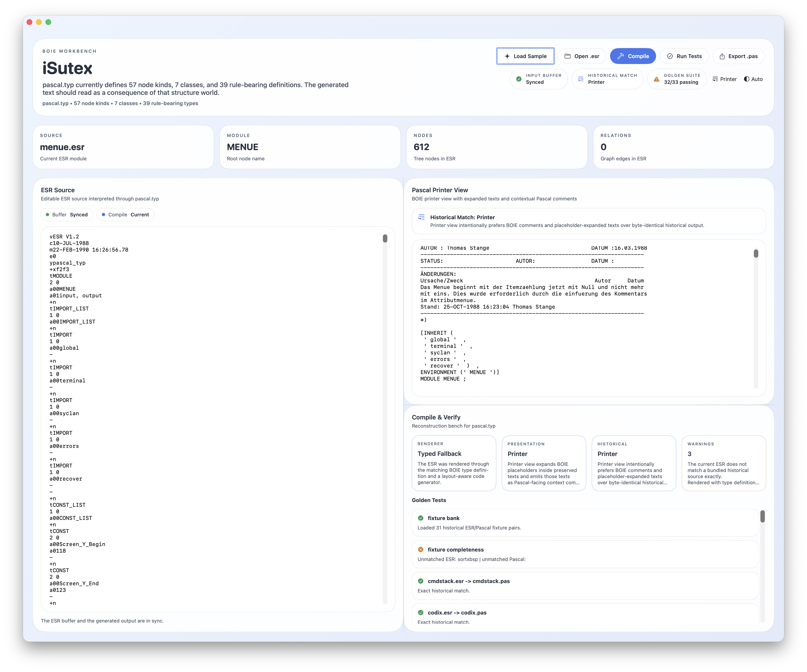
Task: Click the Golden Suite orange warning icon
Action: (656, 79)
